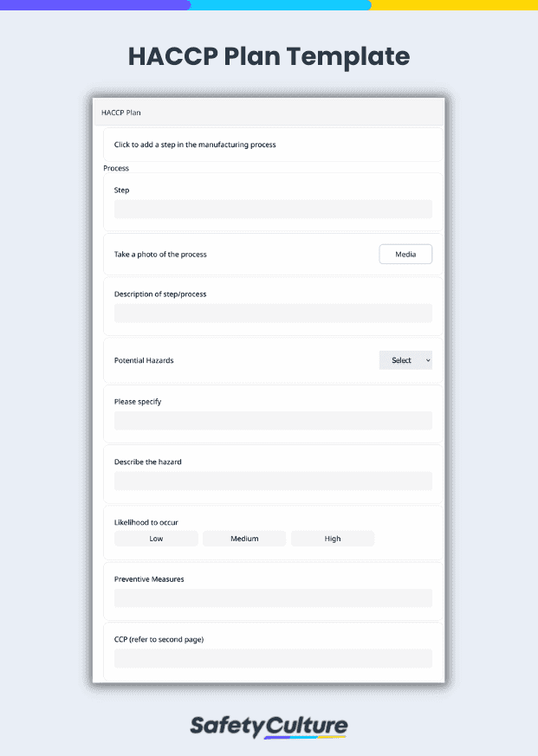The image size is (538, 756).
Task: Click the Preventive Measures input field
Action: click(x=273, y=598)
